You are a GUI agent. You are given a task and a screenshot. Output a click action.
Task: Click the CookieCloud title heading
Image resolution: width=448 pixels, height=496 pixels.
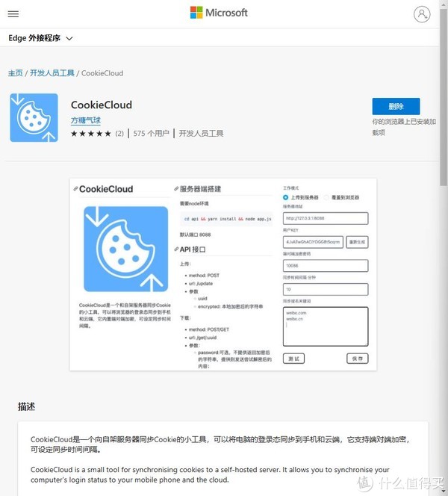tap(102, 105)
